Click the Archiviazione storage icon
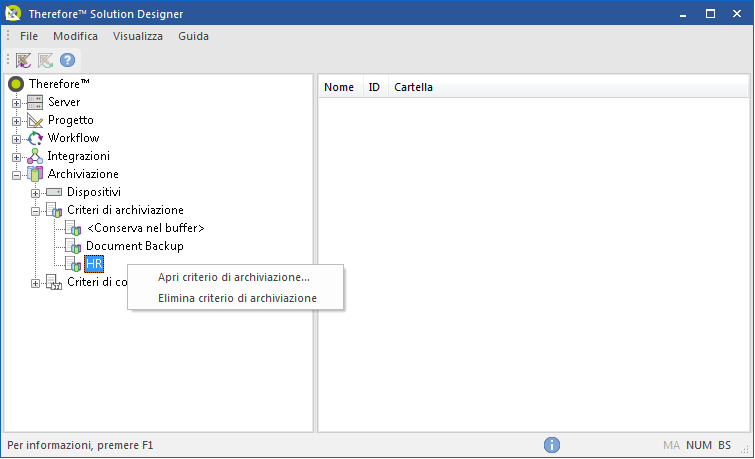 click(35, 174)
